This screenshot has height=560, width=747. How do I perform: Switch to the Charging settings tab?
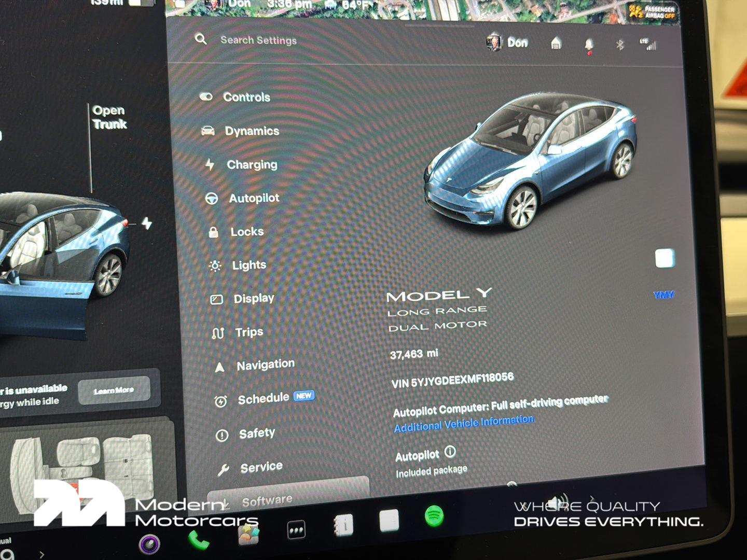(x=251, y=164)
